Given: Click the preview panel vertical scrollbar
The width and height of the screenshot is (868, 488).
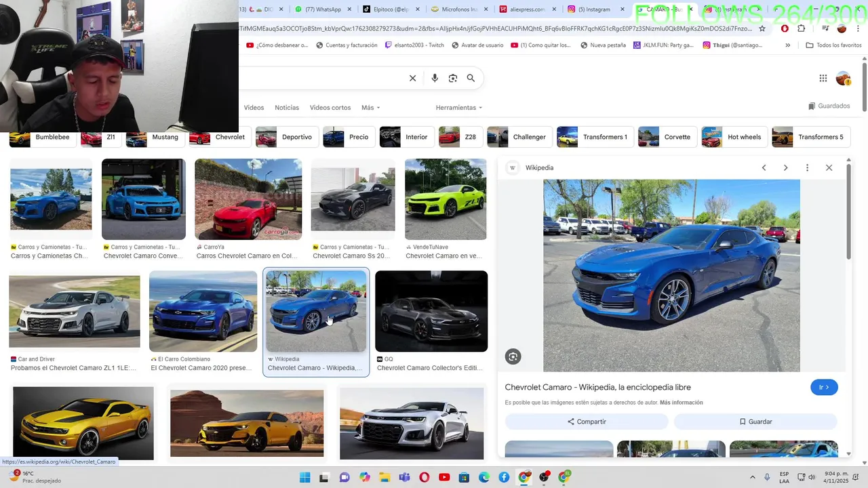Looking at the screenshot, I should point(848,210).
